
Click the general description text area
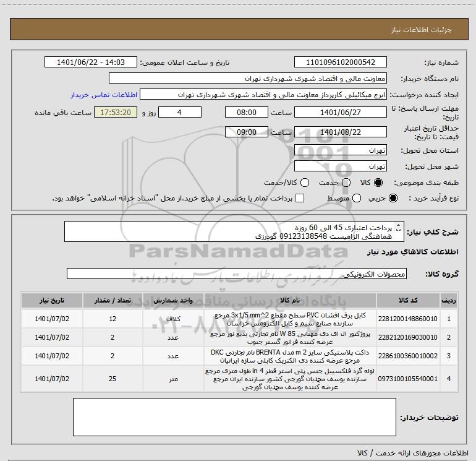(x=234, y=231)
